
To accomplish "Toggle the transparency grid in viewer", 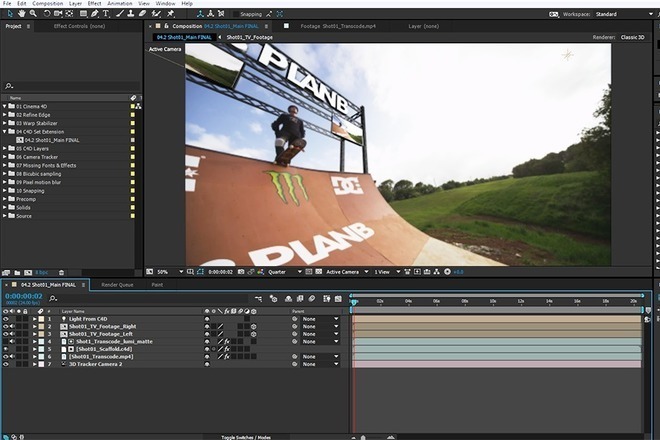I will [319, 272].
